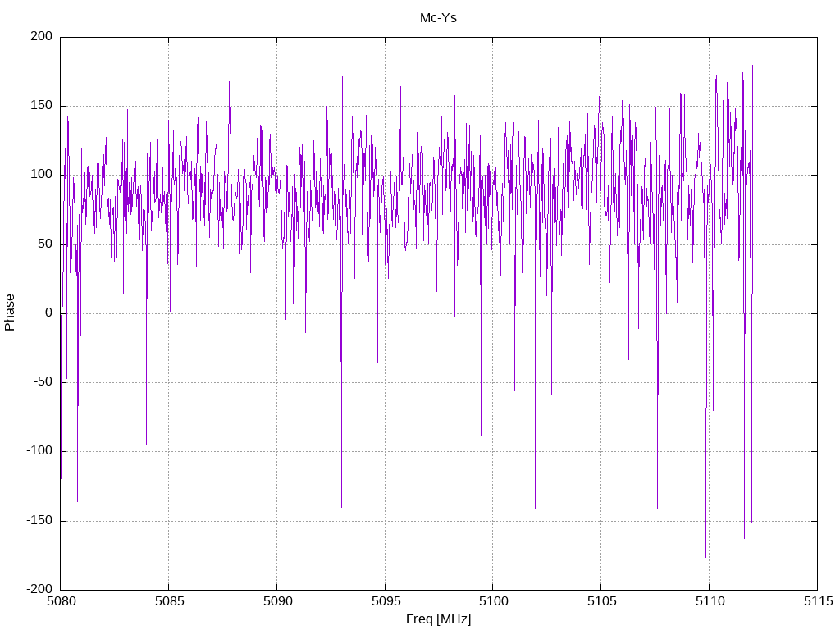Click y-axis tick label "100"
Screen dimensions: 840x630
(x=42, y=175)
